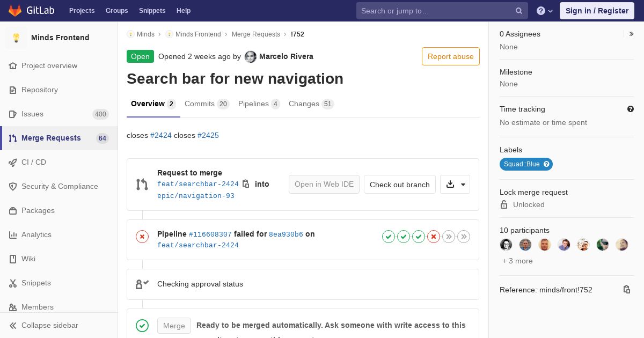Click the Report abuse button
Viewport: 644px width, 338px height.
451,56
